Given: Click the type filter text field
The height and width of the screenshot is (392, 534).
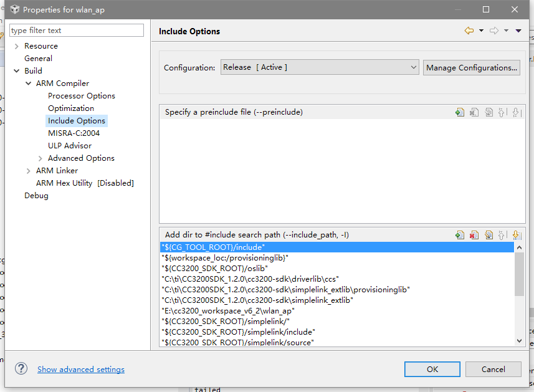Looking at the screenshot, I should tap(77, 31).
